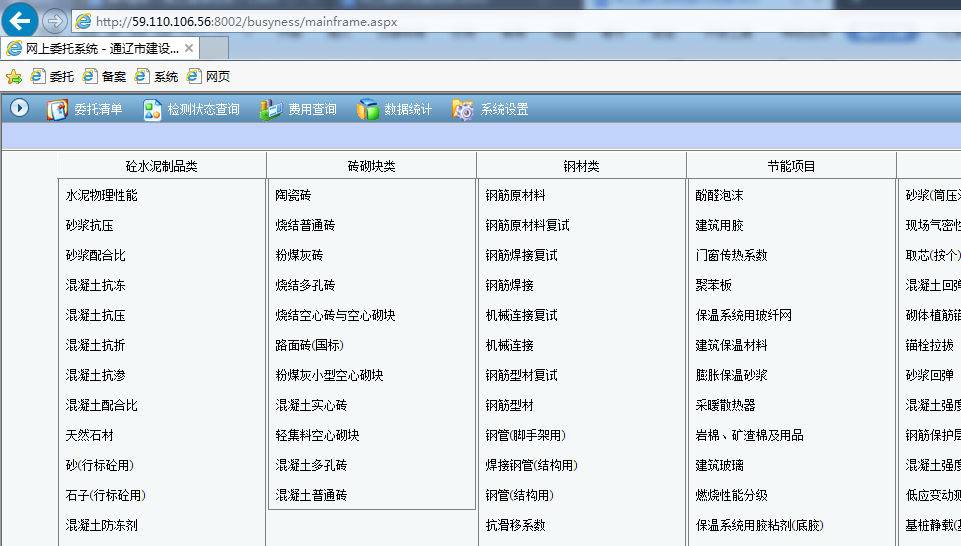The width and height of the screenshot is (961, 546).
Task: Select 水泥物理性能 in the cement column
Action: [102, 196]
